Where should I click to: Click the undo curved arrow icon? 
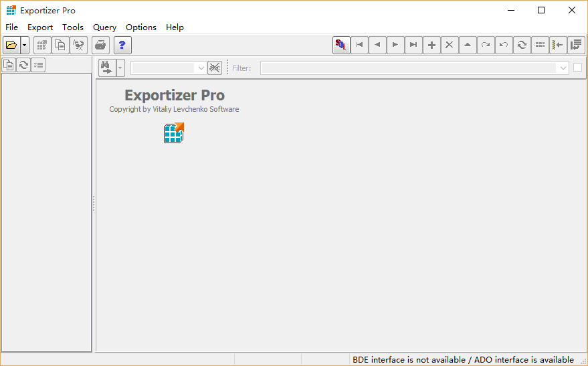pos(504,45)
